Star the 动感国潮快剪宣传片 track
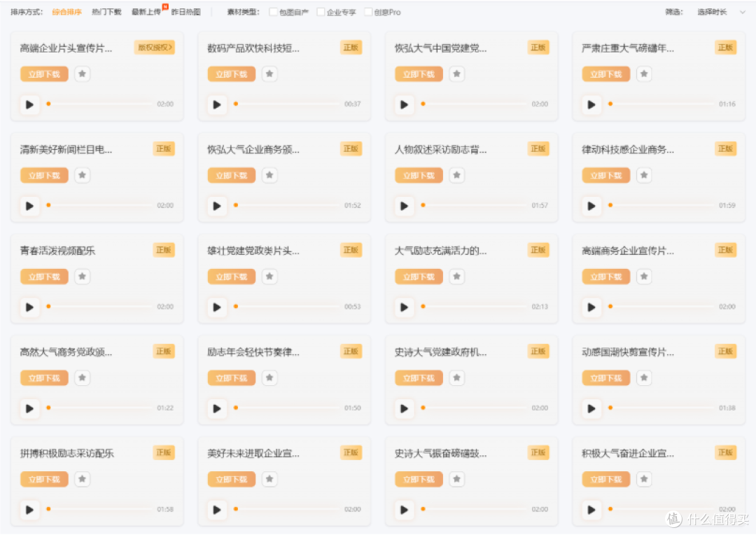This screenshot has width=756, height=535. pyautogui.click(x=644, y=377)
